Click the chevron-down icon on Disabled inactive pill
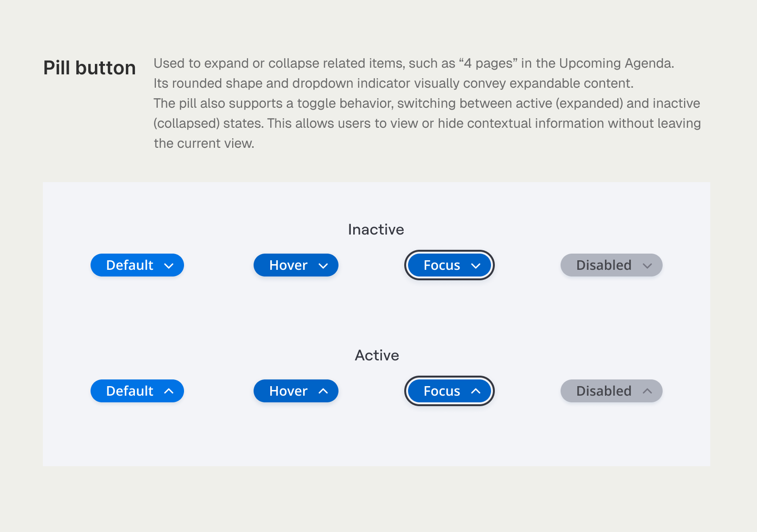Image resolution: width=757 pixels, height=532 pixels. [x=648, y=266]
